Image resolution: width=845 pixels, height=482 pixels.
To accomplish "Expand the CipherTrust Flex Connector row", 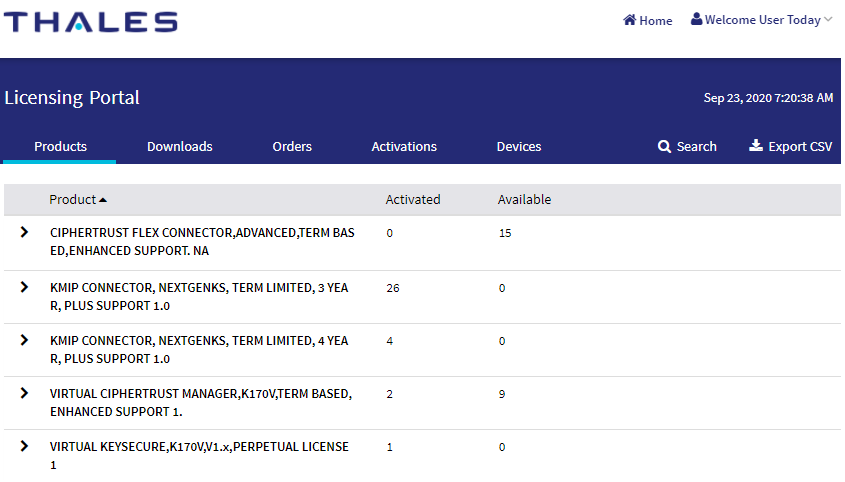I will 24,232.
